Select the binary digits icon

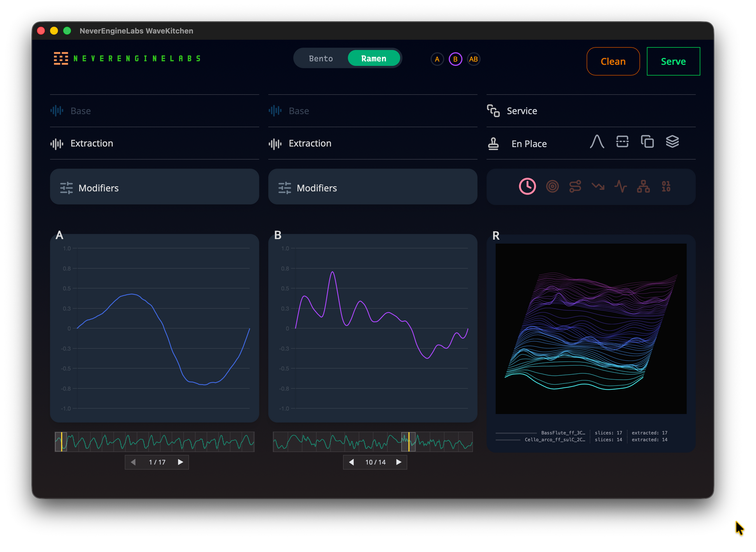[666, 187]
